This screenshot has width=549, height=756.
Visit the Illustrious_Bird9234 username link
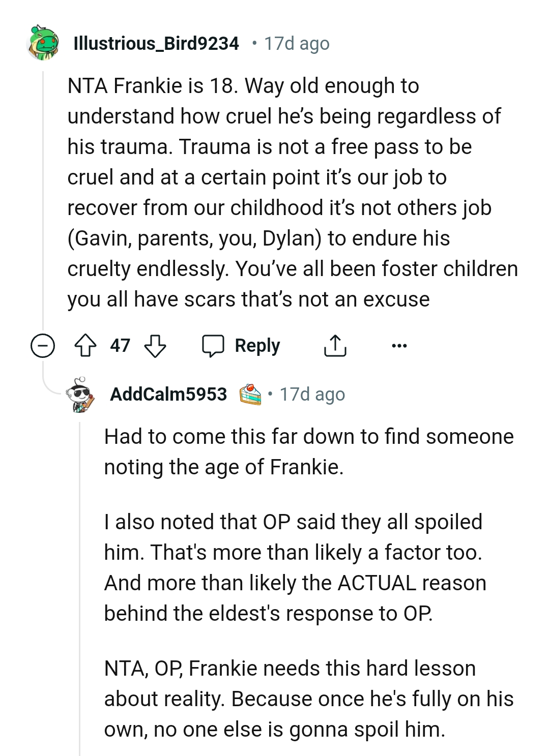tap(156, 44)
